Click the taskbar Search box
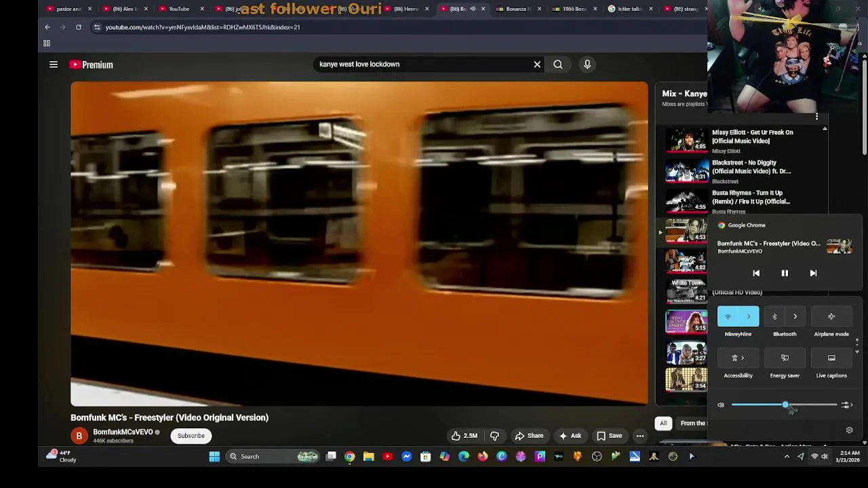 [273, 457]
